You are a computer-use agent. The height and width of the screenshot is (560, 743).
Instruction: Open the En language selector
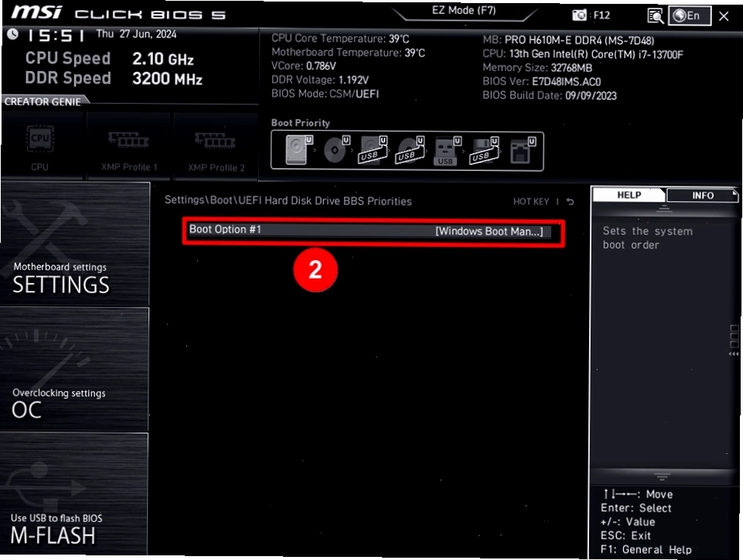(x=690, y=15)
